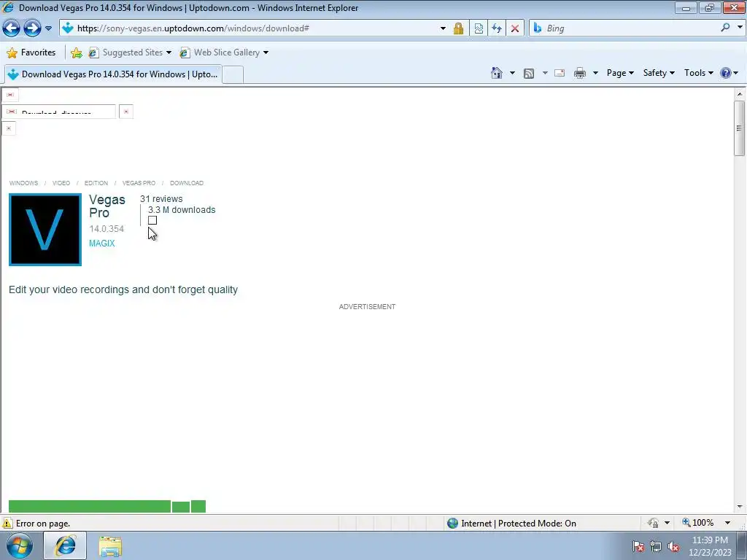Open the Windows Start menu
Image resolution: width=747 pixels, height=560 pixels.
pyautogui.click(x=20, y=545)
